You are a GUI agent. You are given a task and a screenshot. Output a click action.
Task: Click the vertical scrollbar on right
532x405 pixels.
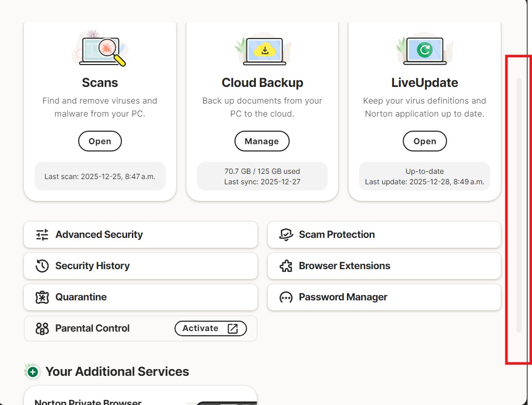click(x=518, y=205)
